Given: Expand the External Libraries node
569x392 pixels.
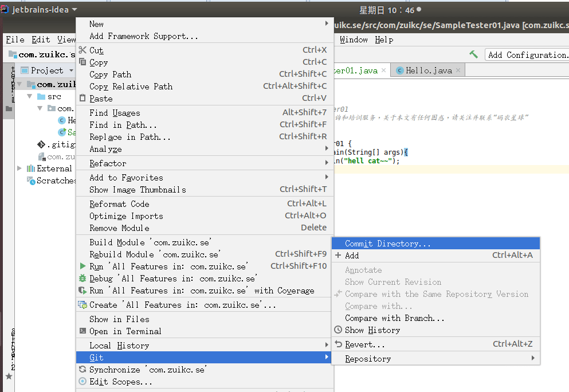Looking at the screenshot, I should coord(19,168).
